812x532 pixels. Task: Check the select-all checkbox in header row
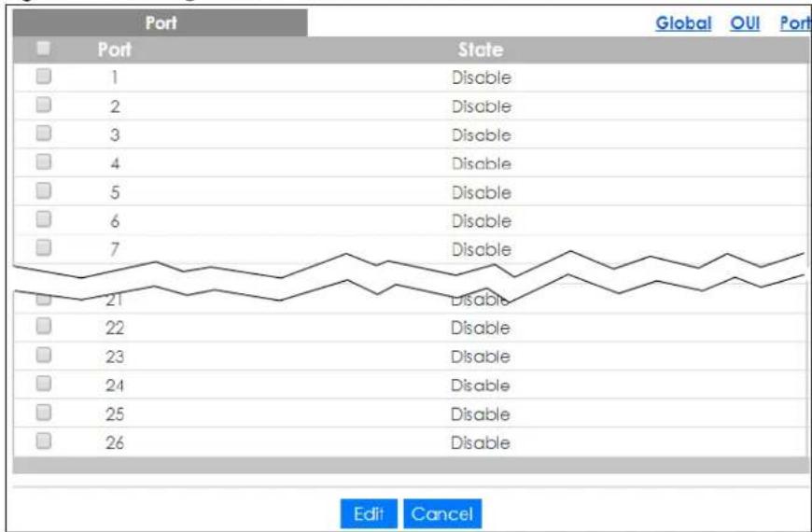[44, 49]
